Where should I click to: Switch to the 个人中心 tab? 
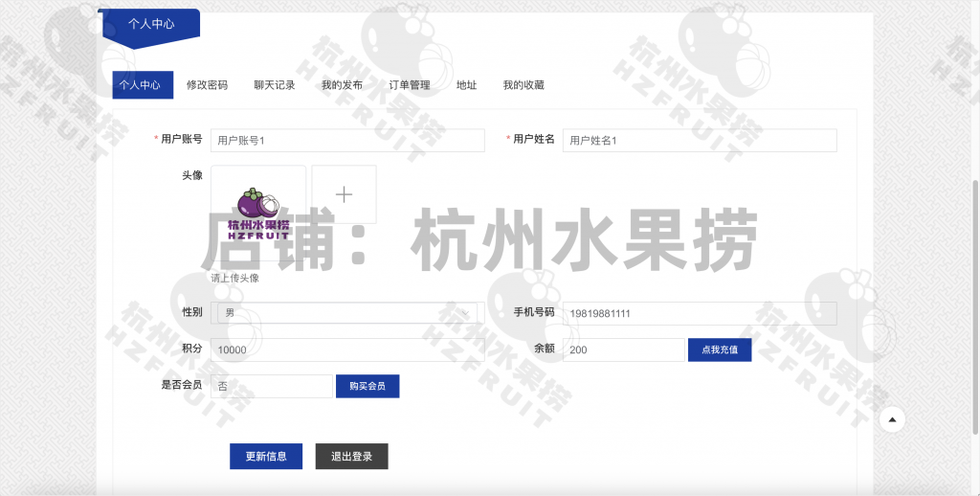pyautogui.click(x=143, y=85)
